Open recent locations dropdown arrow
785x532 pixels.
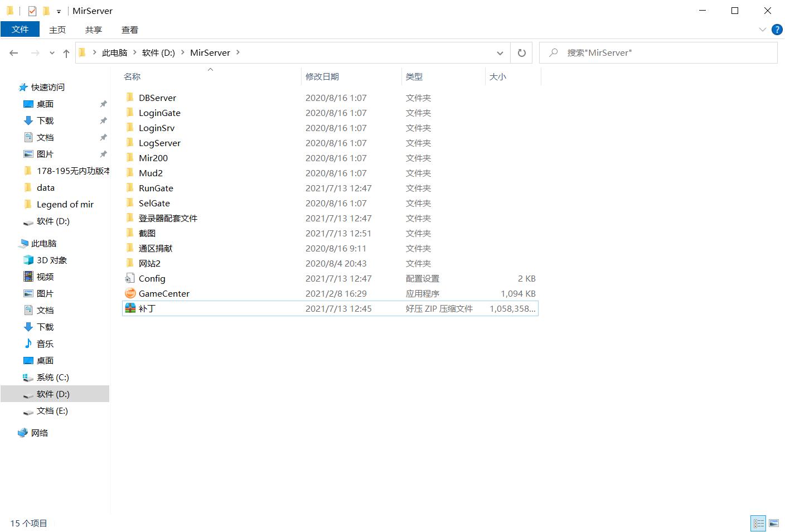click(x=52, y=53)
